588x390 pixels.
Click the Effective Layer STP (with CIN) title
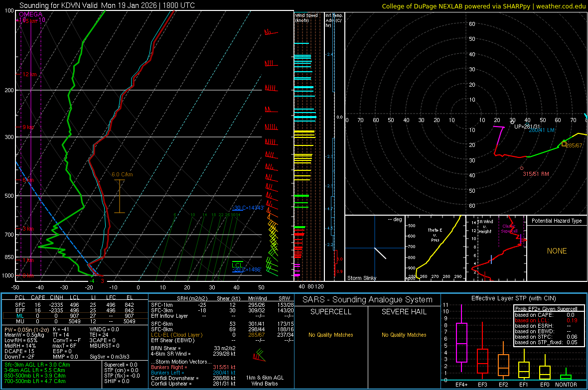tap(513, 298)
